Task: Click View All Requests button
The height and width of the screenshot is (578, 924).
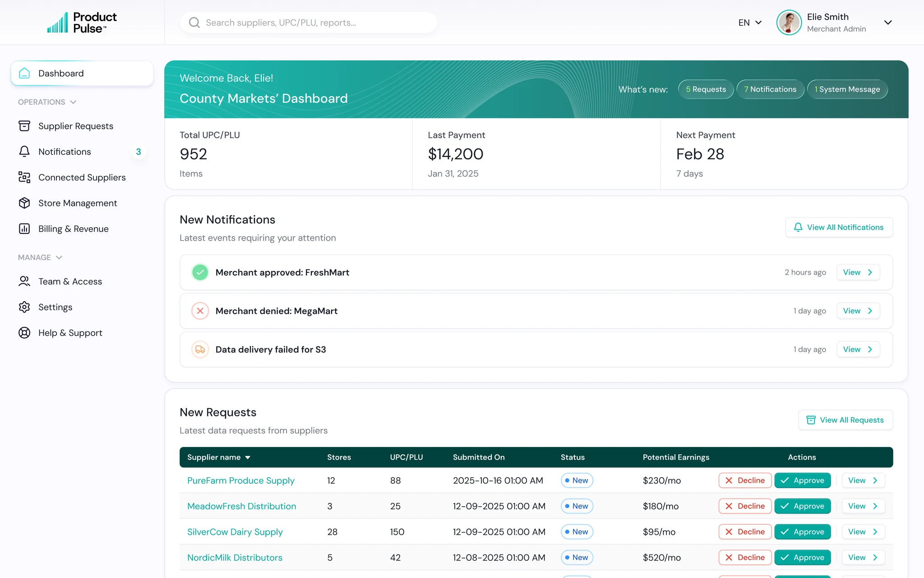Action: click(845, 420)
